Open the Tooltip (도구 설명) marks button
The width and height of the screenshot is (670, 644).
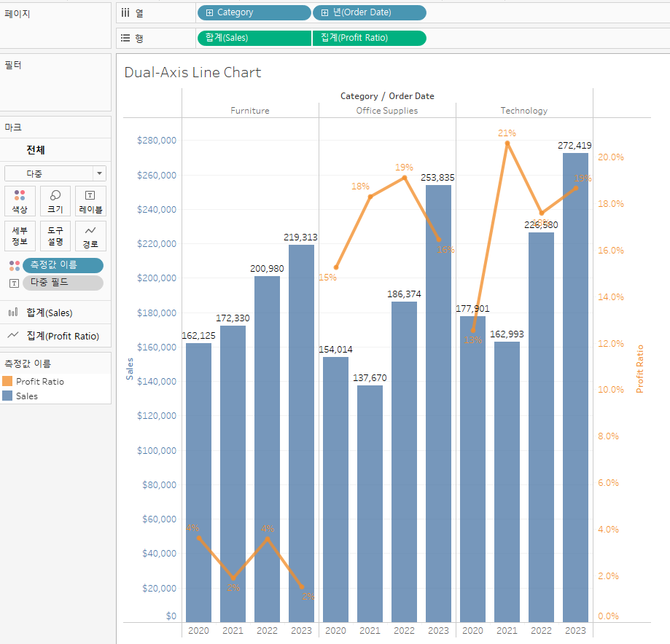pyautogui.click(x=55, y=236)
